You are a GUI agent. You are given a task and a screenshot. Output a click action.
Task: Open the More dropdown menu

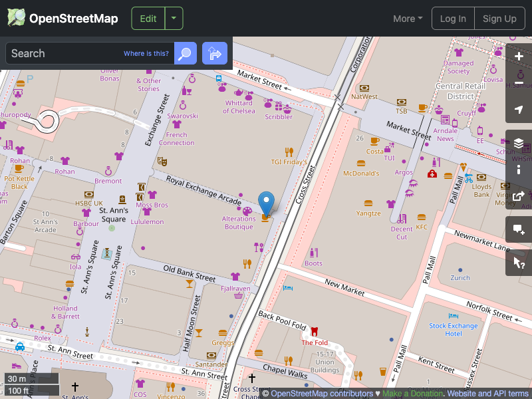pyautogui.click(x=407, y=19)
